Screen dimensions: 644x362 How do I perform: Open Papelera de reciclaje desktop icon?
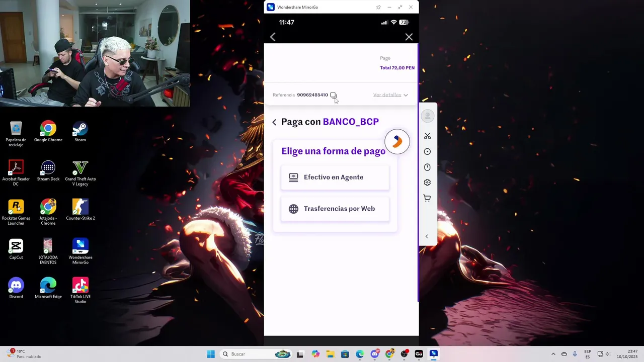(16, 134)
